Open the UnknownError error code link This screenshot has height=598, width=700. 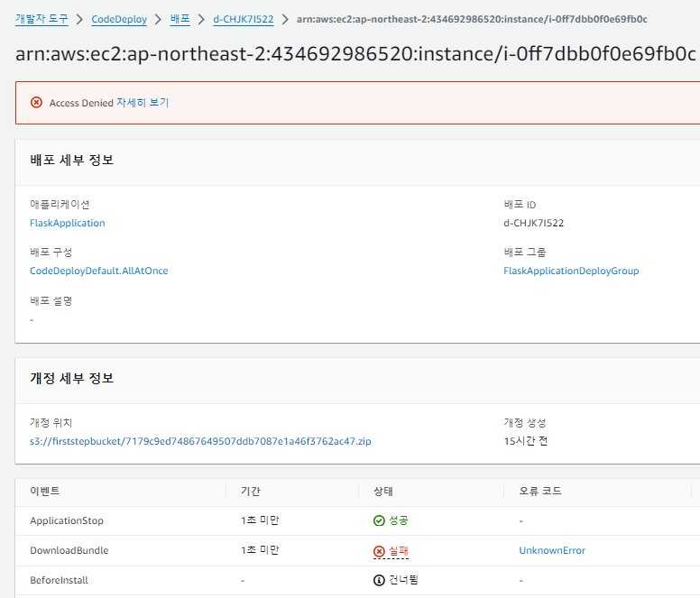552,550
